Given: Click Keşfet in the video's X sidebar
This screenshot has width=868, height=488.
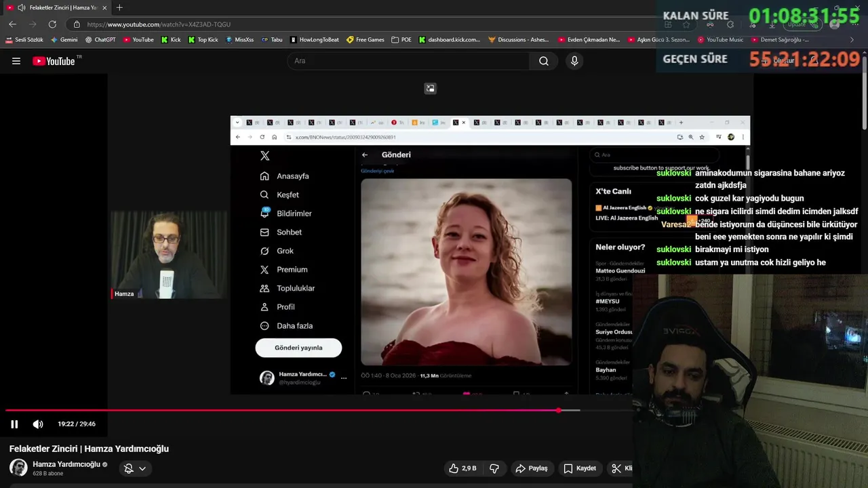Looking at the screenshot, I should [280, 195].
